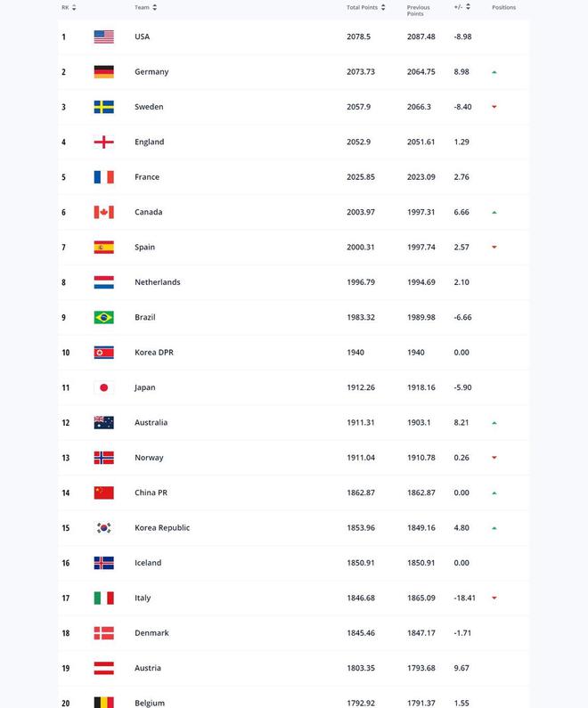This screenshot has height=708, width=588.
Task: Click the USA flag icon
Action: tap(103, 37)
